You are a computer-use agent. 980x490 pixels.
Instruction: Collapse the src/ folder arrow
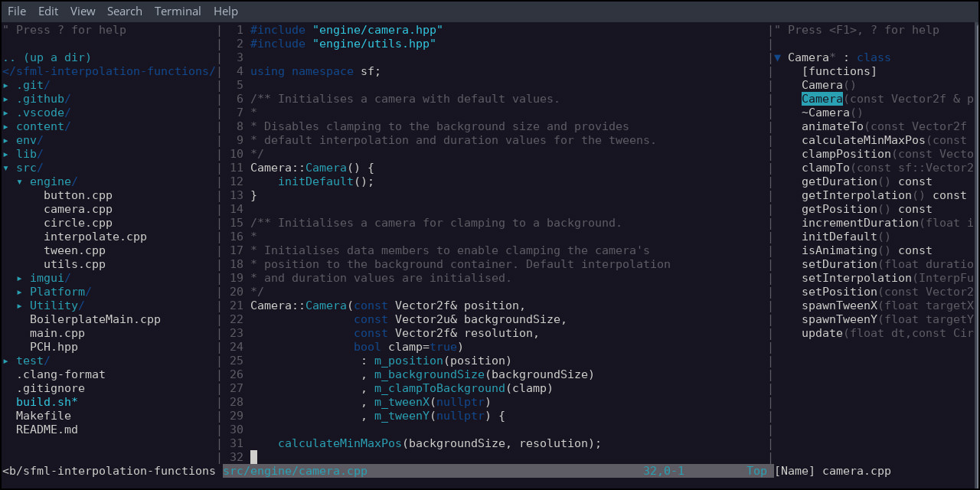point(5,168)
